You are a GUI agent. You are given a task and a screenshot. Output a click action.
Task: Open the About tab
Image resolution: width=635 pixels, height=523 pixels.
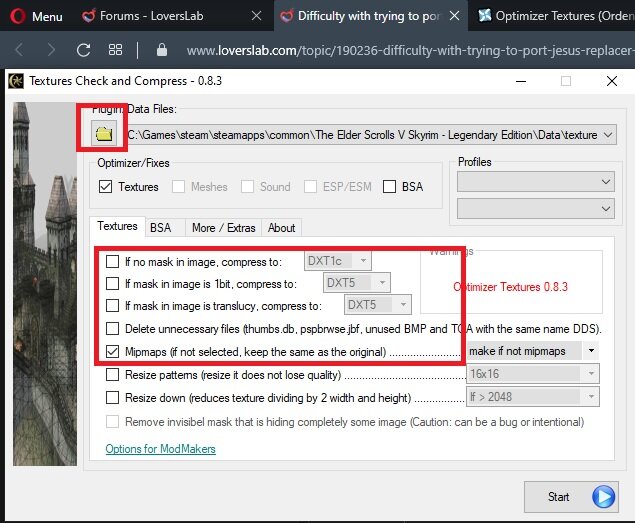pyautogui.click(x=281, y=228)
